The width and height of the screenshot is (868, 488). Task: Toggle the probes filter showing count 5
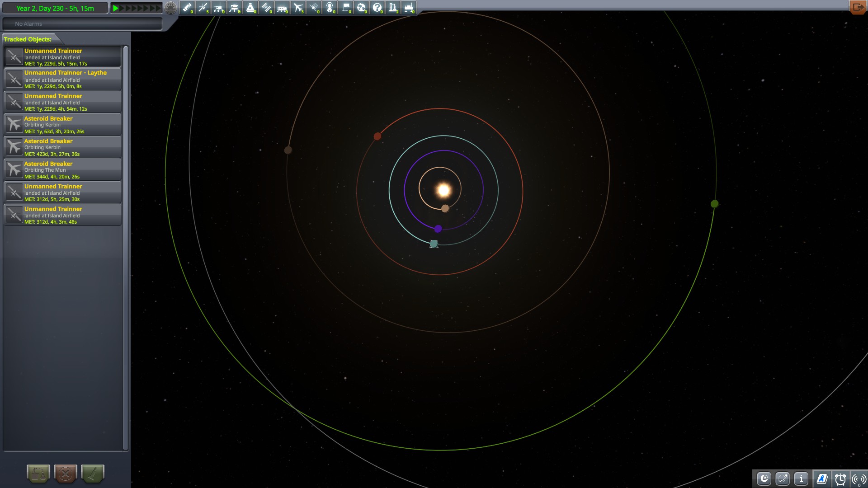click(x=203, y=8)
